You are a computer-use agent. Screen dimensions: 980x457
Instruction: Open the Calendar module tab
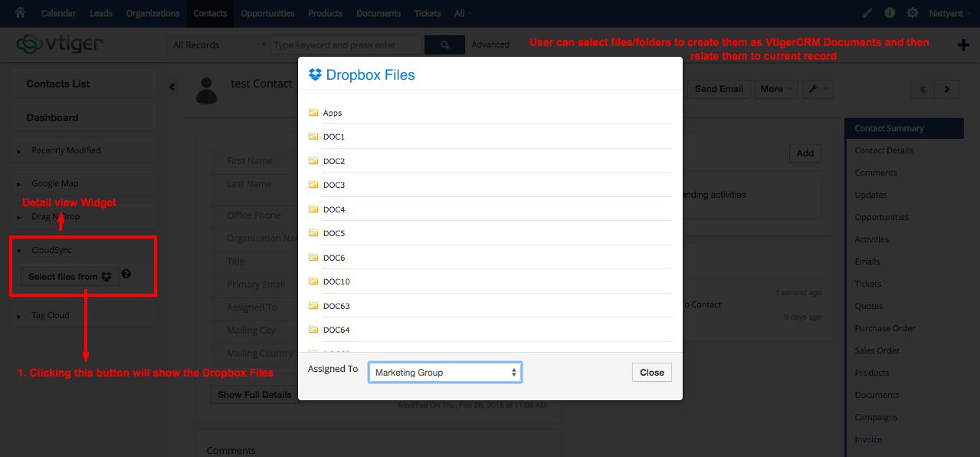[x=58, y=13]
